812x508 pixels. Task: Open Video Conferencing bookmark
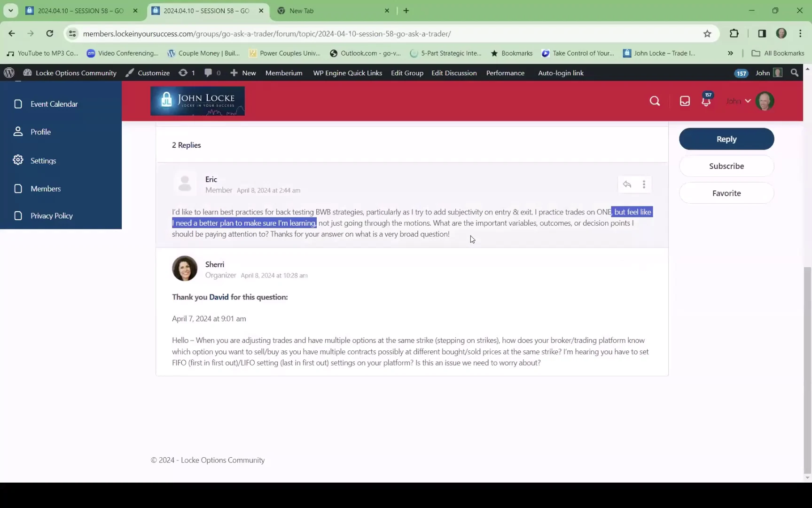click(x=123, y=53)
